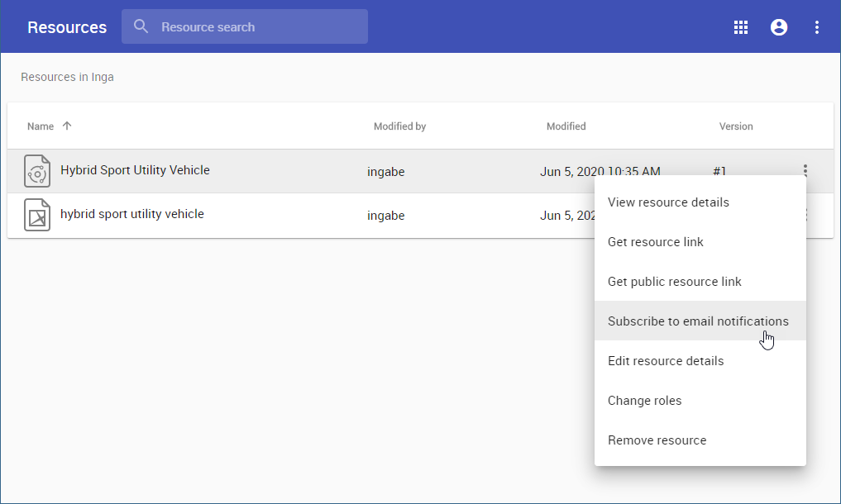The image size is (841, 504).
Task: Open the user account icon
Action: (x=779, y=27)
